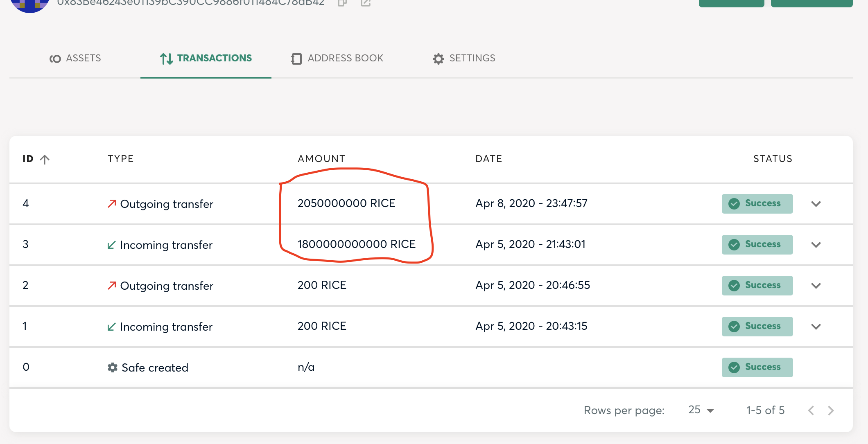Expand transaction 4 details chevron
Image resolution: width=868 pixels, height=444 pixels.
pos(816,204)
